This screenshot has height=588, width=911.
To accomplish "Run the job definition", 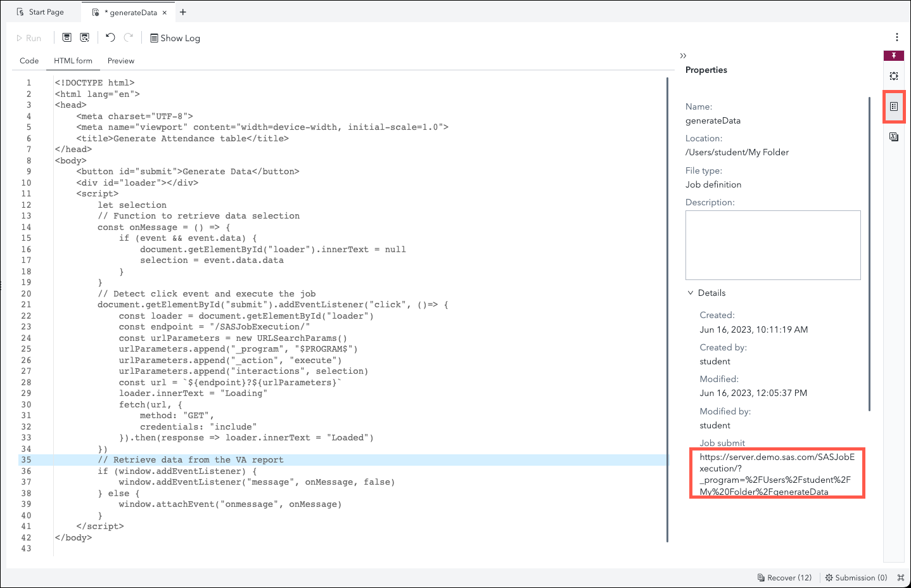I will [29, 37].
